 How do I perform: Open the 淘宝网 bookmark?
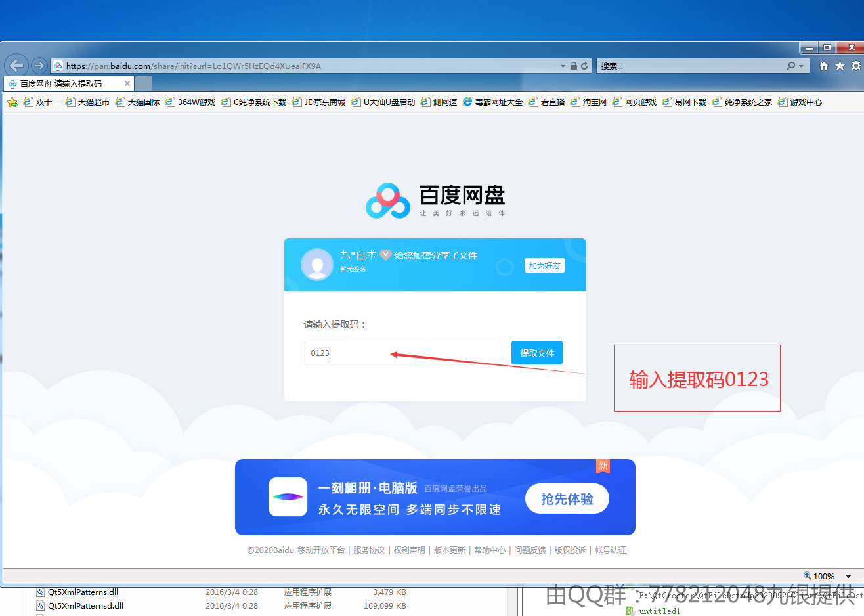pyautogui.click(x=588, y=102)
